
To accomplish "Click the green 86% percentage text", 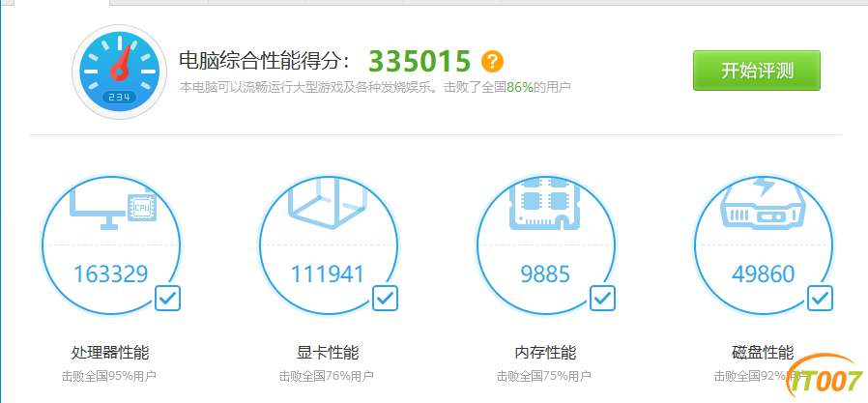I will pyautogui.click(x=520, y=88).
